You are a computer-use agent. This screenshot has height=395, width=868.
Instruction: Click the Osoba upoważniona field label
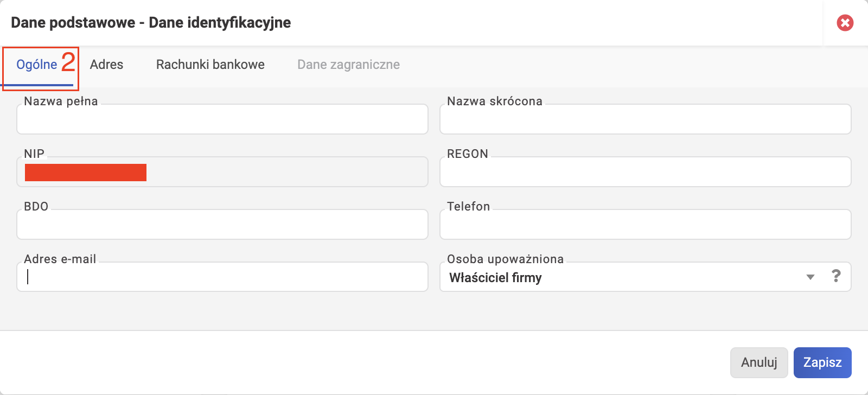pyautogui.click(x=505, y=259)
